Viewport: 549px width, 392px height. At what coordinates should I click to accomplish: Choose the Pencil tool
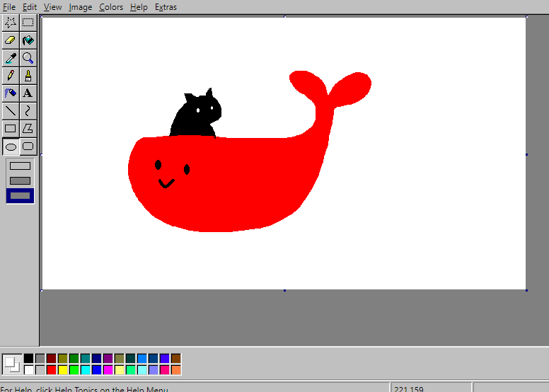pos(11,75)
